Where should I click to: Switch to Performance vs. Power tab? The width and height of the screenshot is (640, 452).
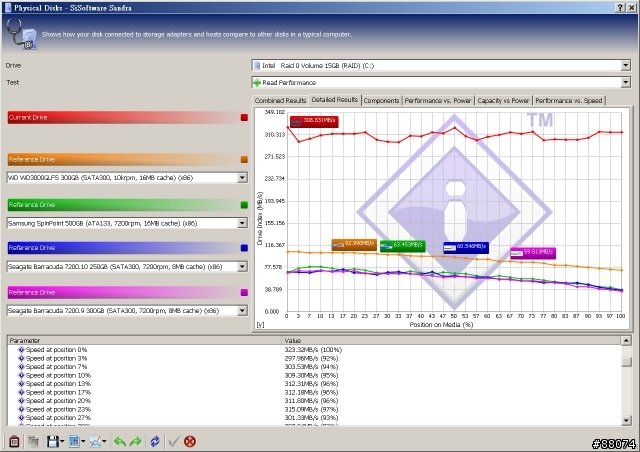(438, 100)
